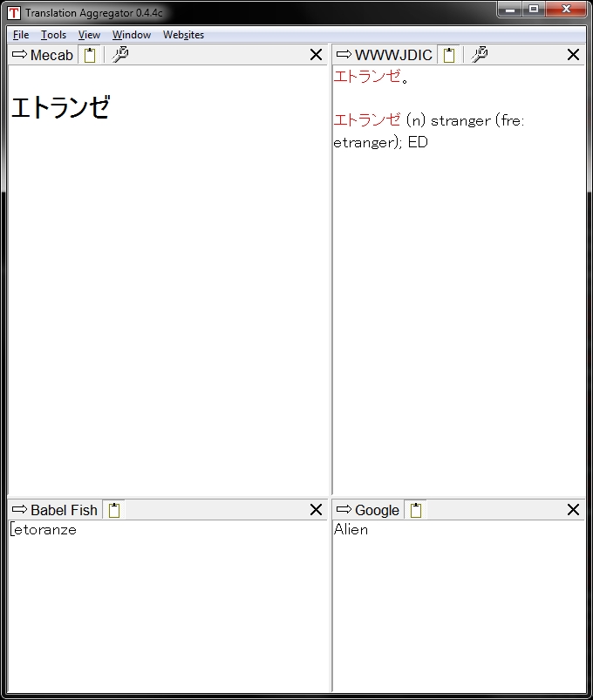Screen dimensions: 593x700
Task: Open the View menu
Action: click(89, 35)
